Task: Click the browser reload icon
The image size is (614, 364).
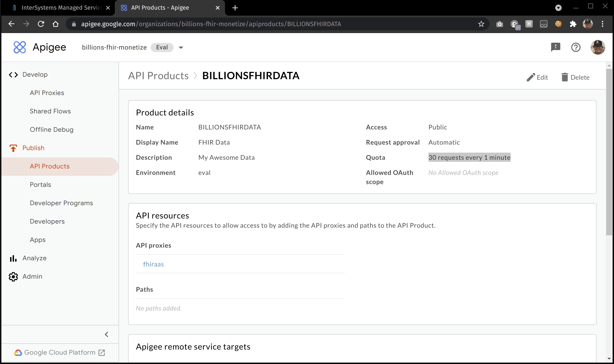Action: 41,24
